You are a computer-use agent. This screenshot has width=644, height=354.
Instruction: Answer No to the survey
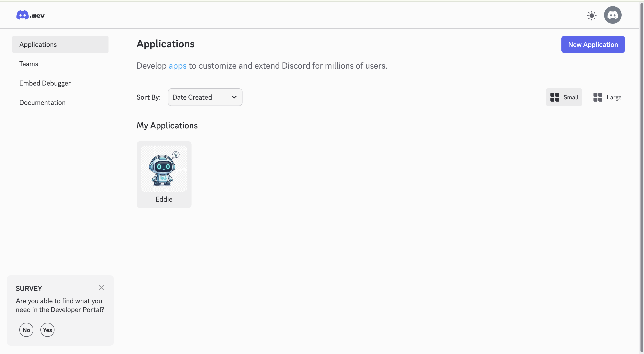[x=26, y=330]
